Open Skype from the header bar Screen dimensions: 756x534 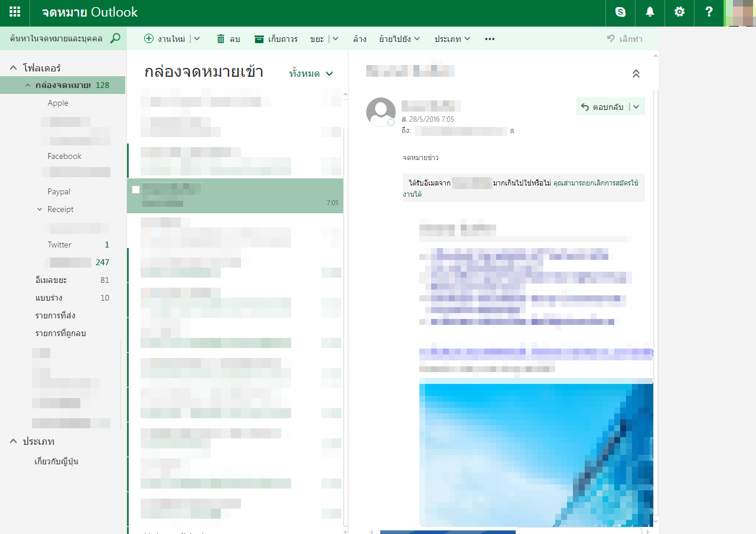point(620,12)
